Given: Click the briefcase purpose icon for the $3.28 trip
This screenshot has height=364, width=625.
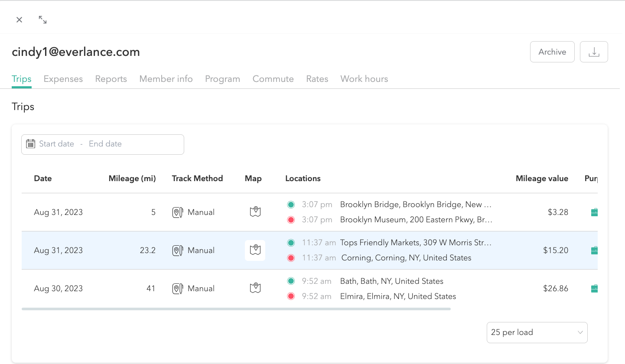Looking at the screenshot, I should (594, 212).
